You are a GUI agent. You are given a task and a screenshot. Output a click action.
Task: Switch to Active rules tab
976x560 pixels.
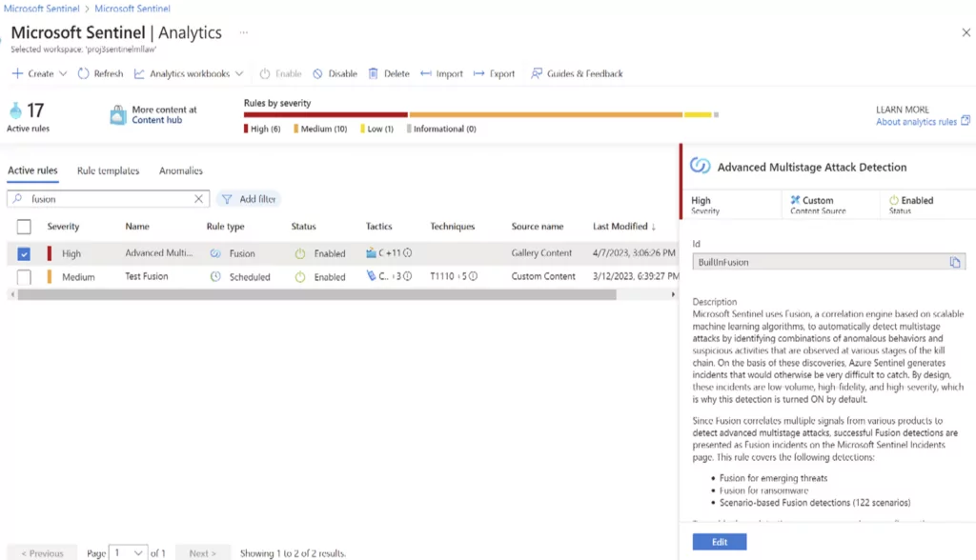pyautogui.click(x=32, y=170)
